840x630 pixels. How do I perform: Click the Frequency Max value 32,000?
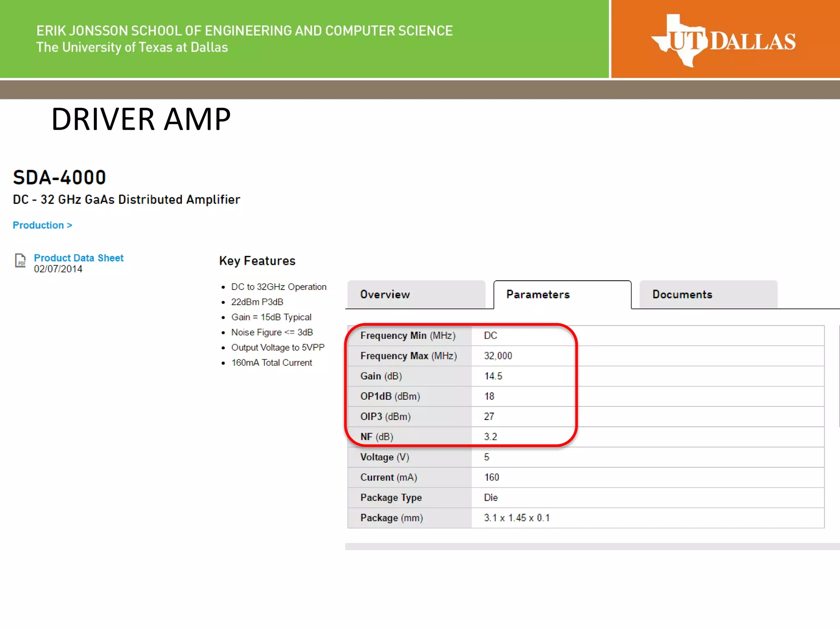coord(498,356)
